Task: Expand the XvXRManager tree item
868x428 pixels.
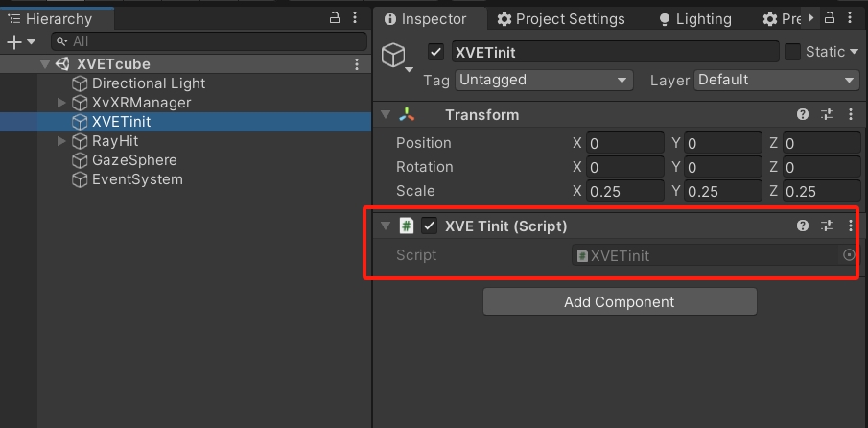Action: pyautogui.click(x=61, y=103)
